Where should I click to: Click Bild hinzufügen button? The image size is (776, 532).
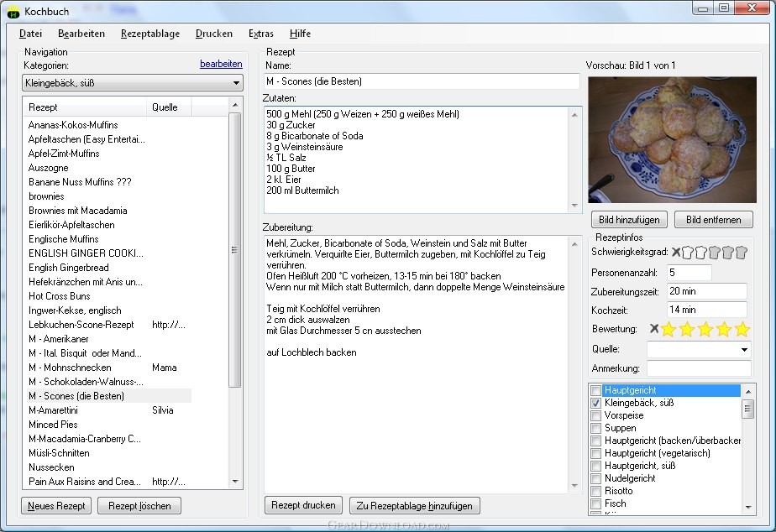click(x=629, y=220)
